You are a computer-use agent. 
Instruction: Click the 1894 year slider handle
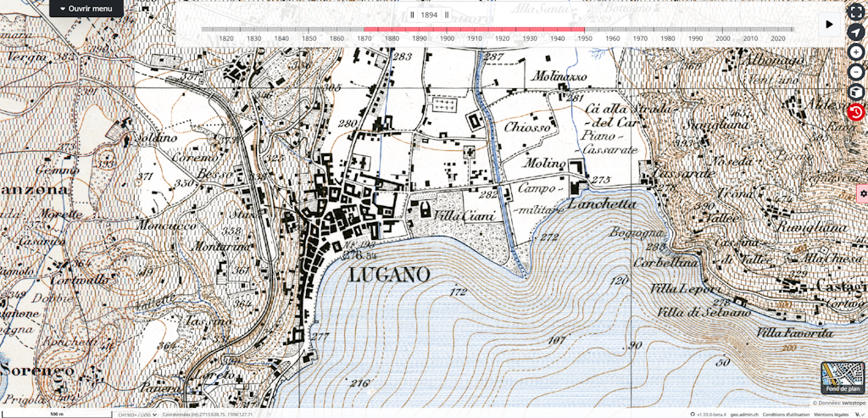tap(429, 14)
